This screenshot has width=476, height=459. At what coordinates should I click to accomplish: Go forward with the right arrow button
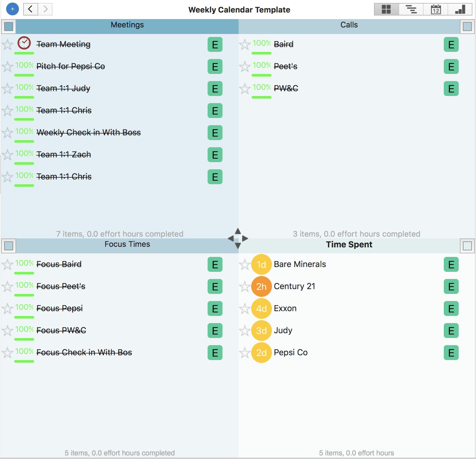pyautogui.click(x=45, y=9)
